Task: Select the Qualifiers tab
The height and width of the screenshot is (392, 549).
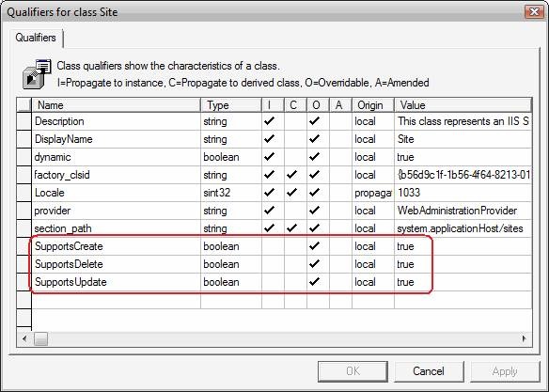Action: click(x=36, y=38)
